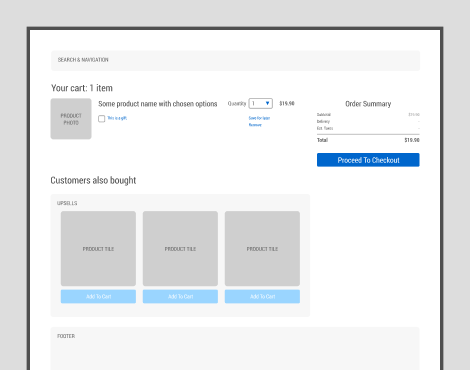The image size is (470, 370).
Task: Click the Footer section
Action: click(x=235, y=348)
